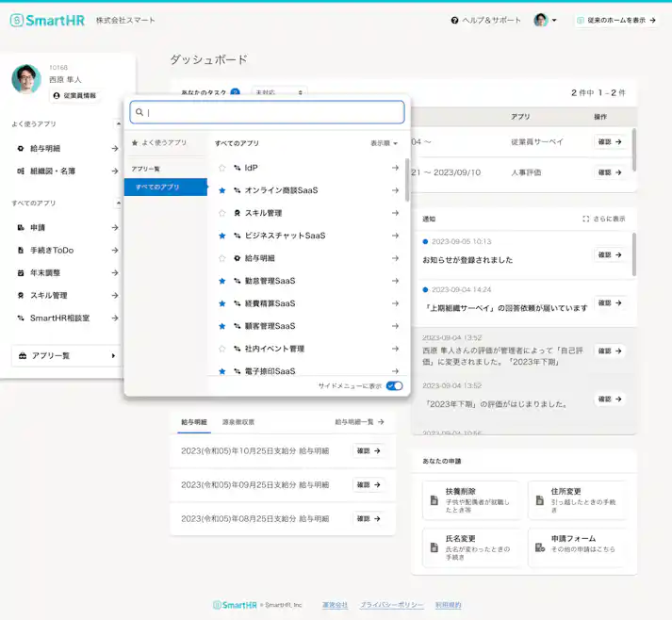The image size is (672, 620).
Task: Turn off サイドメニューに表示 switch
Action: tap(394, 386)
